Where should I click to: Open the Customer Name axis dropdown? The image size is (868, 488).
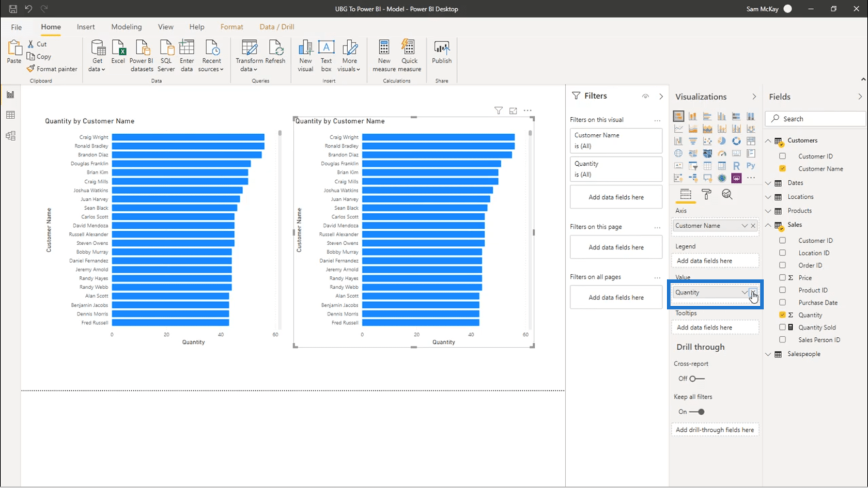coord(745,226)
